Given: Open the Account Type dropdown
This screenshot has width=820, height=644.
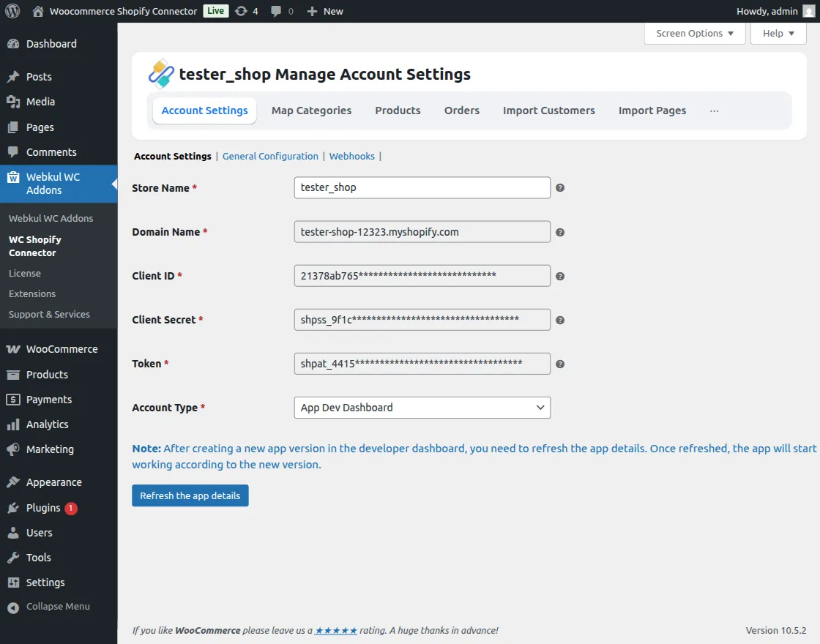Looking at the screenshot, I should click(x=422, y=408).
